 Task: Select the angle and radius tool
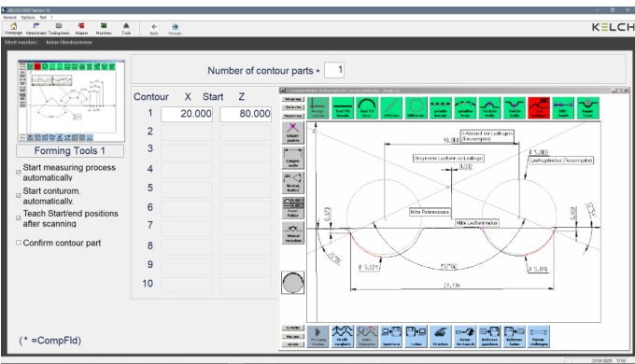(293, 183)
